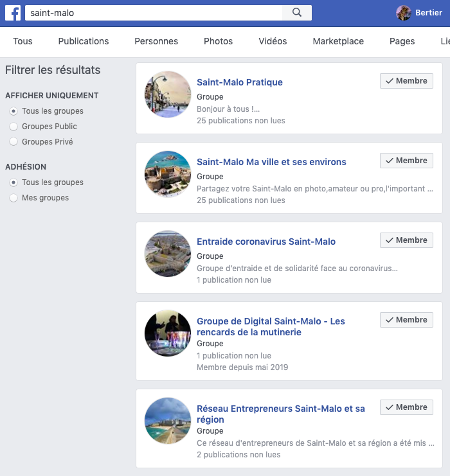Open Saint-Malo Ma ville group thumbnail

pos(168,174)
